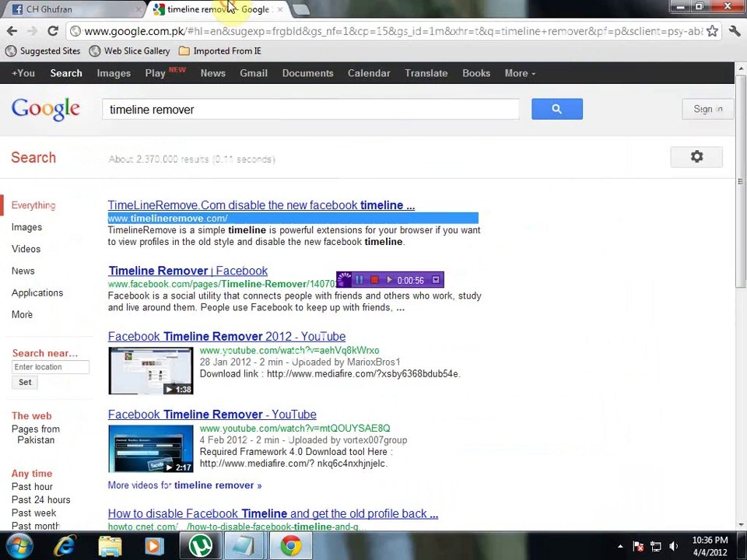
Task: Open Imported From IE bookmarks folder
Action: [x=219, y=51]
